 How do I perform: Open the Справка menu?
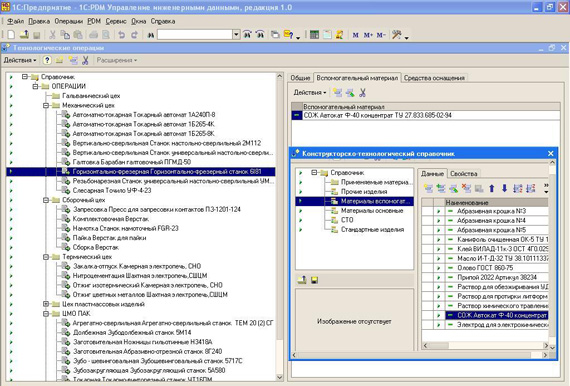163,21
